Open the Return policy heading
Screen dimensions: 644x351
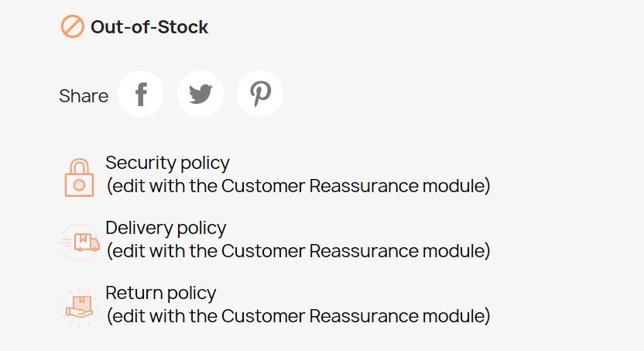(x=160, y=293)
